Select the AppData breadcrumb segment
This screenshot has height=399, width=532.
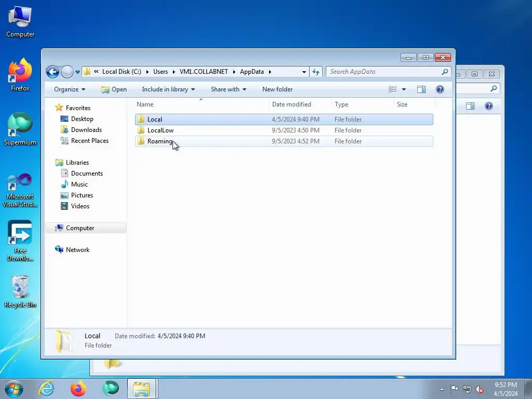coord(252,72)
